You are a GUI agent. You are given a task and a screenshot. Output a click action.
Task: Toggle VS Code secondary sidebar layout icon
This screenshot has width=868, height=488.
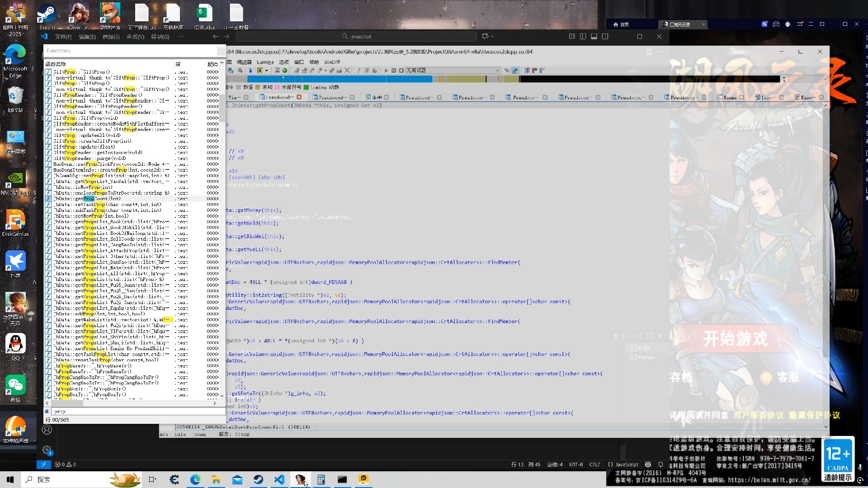pos(605,37)
